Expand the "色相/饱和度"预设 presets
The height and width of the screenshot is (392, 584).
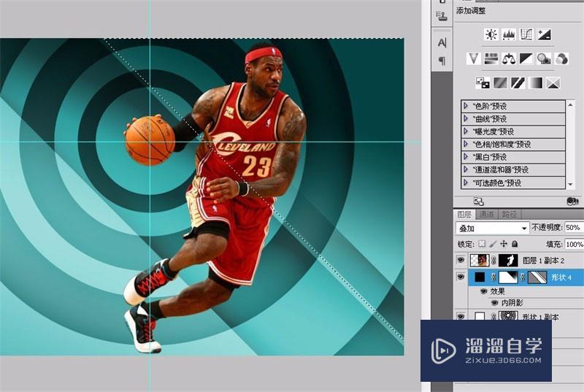[466, 144]
